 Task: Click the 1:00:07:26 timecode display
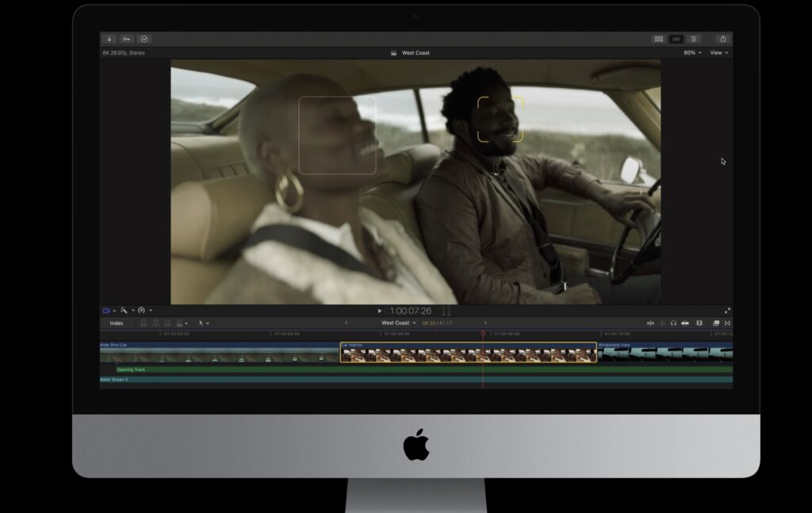coord(410,311)
